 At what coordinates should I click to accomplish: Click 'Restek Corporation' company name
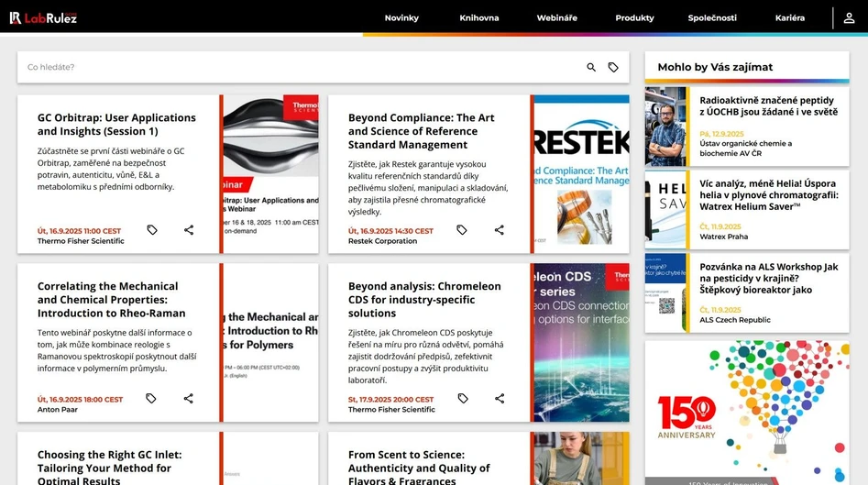(382, 241)
